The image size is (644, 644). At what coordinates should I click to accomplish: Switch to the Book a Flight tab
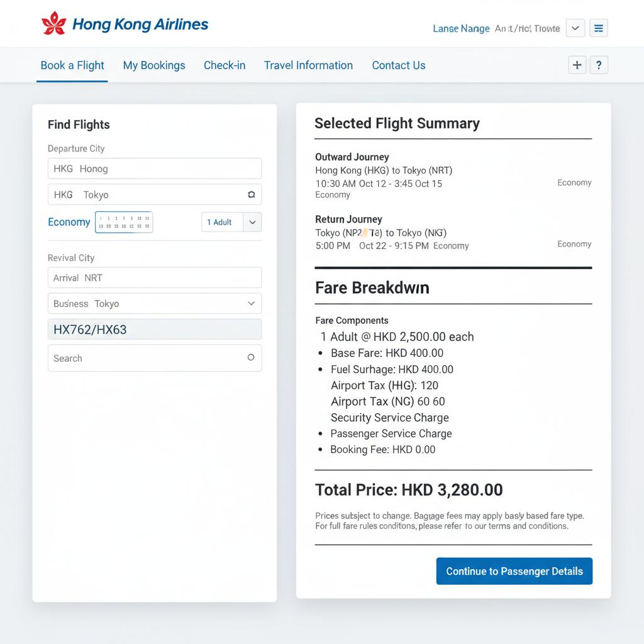point(72,65)
